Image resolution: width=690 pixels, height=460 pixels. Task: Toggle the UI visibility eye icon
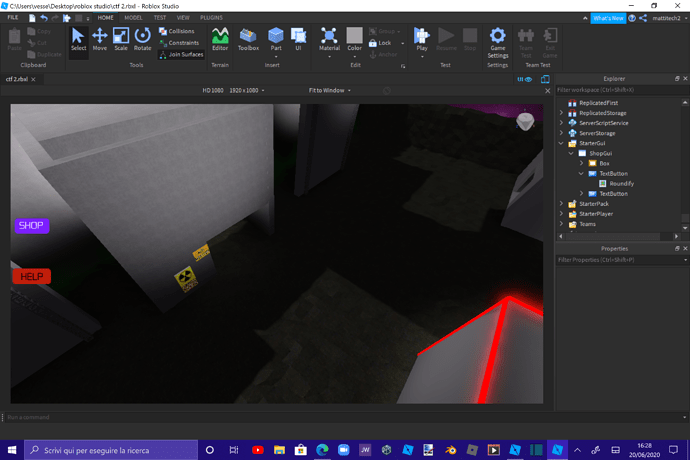tap(525, 79)
